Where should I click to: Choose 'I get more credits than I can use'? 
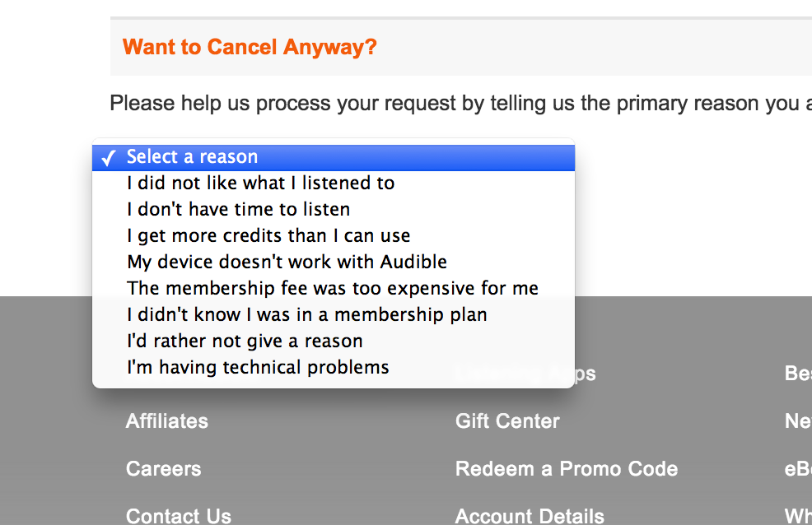coord(268,235)
